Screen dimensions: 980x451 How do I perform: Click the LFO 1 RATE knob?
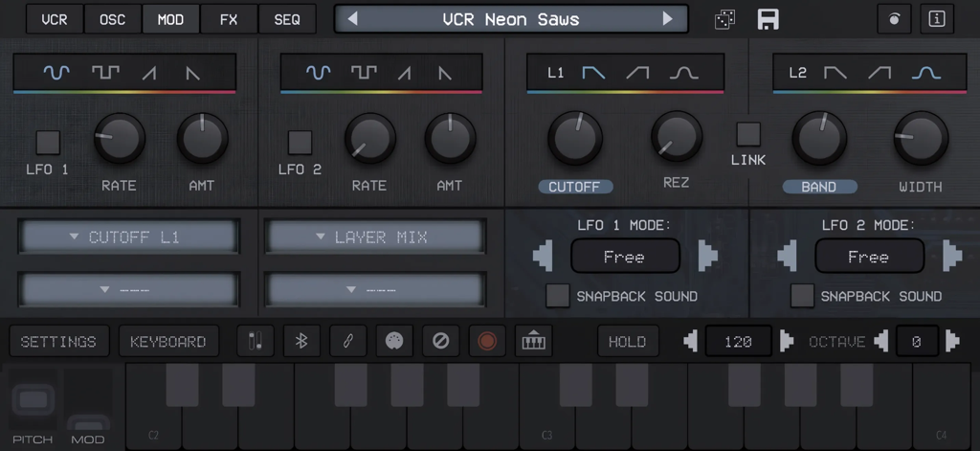coord(120,138)
